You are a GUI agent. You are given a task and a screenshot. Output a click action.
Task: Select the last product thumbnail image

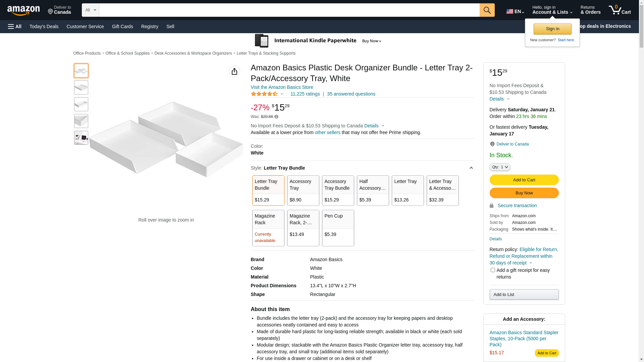(x=81, y=138)
